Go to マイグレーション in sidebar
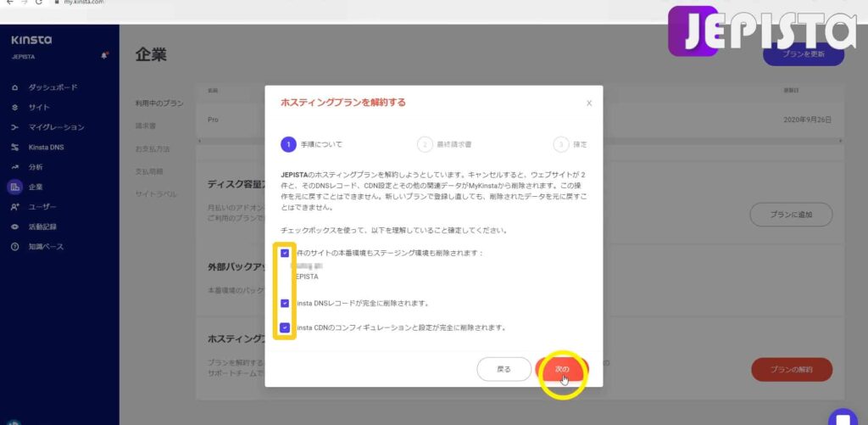This screenshot has height=425, width=868. point(57,127)
